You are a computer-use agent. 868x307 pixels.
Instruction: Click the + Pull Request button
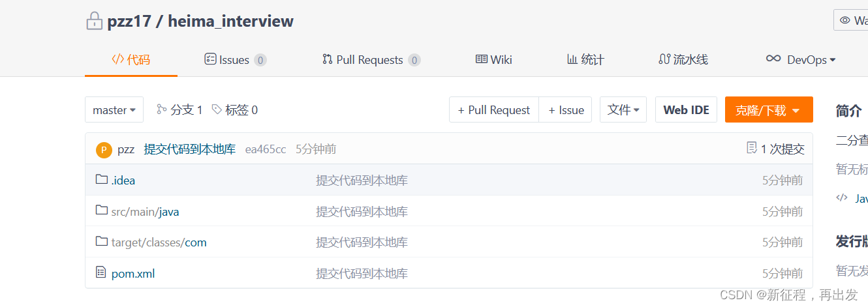[x=494, y=110]
